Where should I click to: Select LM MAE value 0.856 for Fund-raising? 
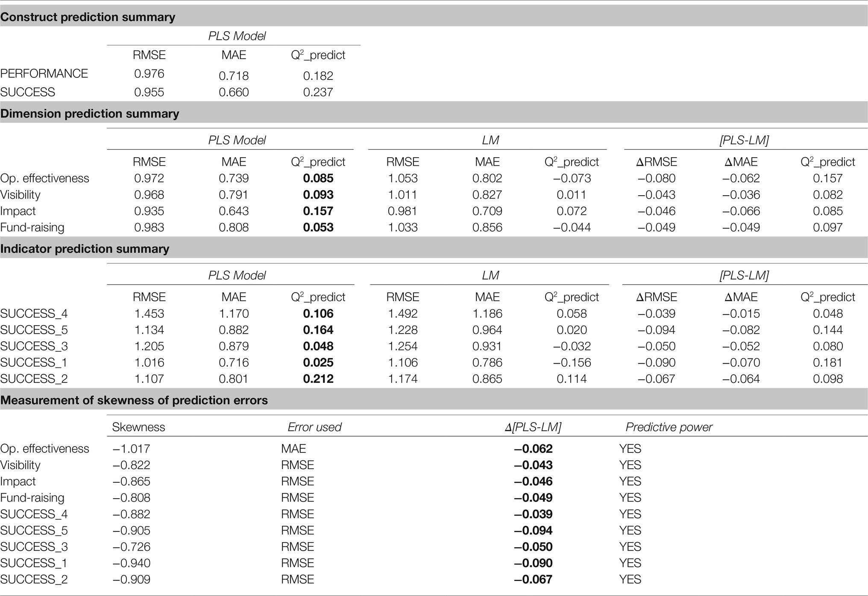(x=487, y=227)
